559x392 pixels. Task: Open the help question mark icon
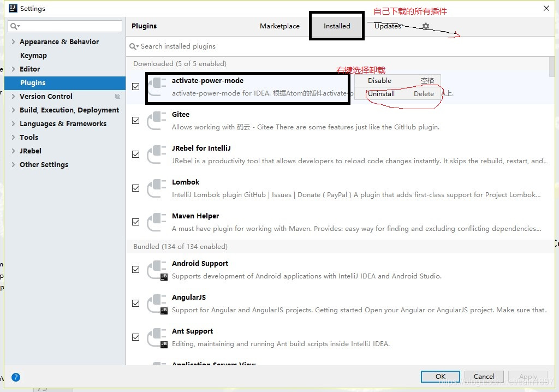tap(16, 377)
